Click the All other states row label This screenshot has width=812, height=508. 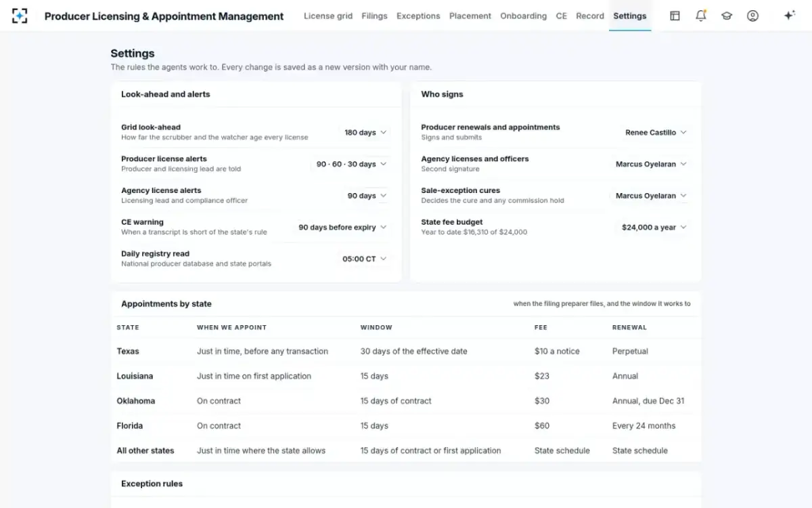coord(145,450)
